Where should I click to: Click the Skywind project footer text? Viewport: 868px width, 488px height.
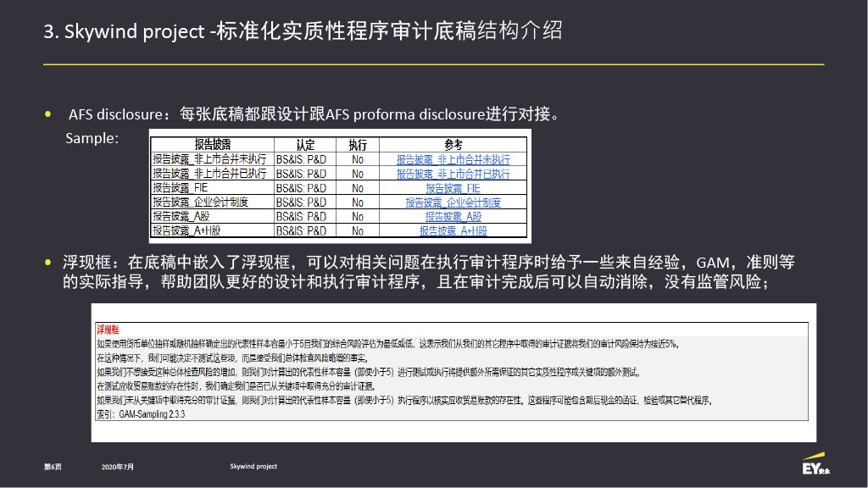(253, 467)
